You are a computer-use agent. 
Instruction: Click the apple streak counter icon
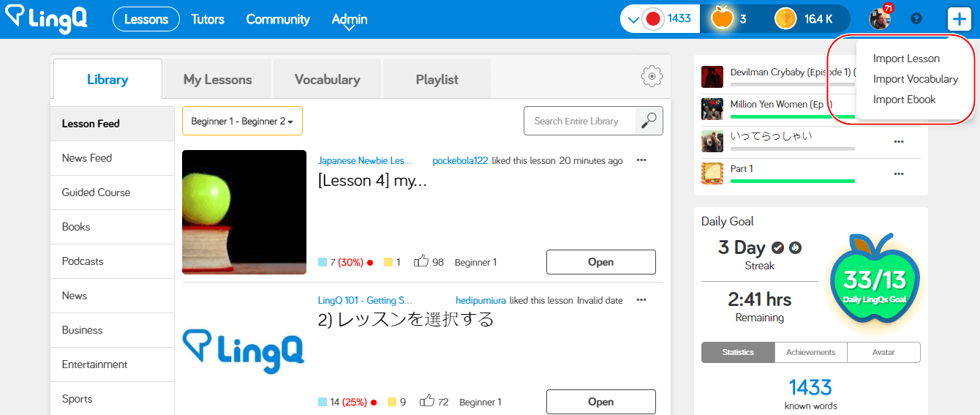tap(722, 18)
